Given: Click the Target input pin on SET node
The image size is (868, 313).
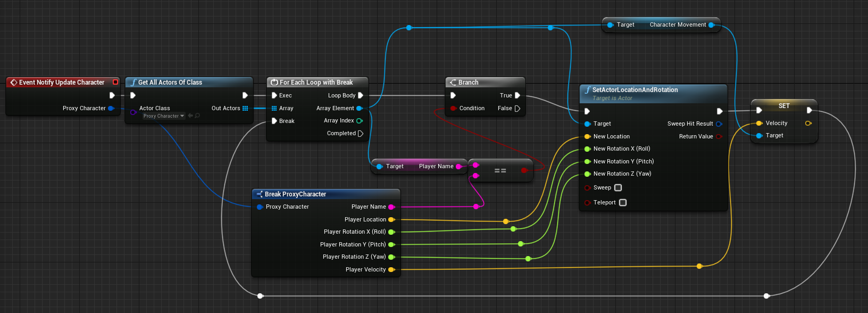Looking at the screenshot, I should pos(759,135).
